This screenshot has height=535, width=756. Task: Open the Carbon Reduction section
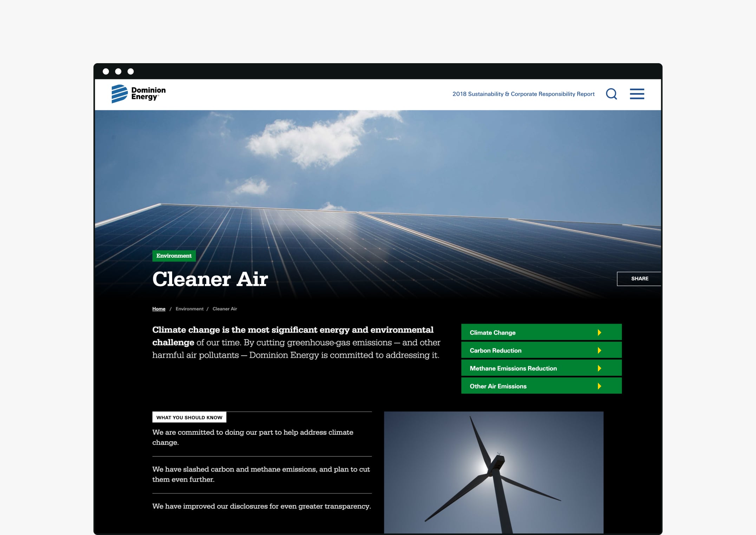pos(541,350)
